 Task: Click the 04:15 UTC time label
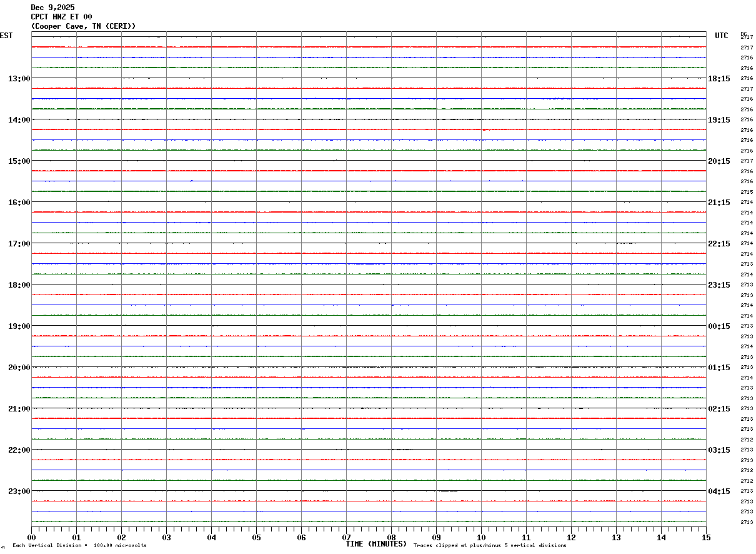(719, 491)
